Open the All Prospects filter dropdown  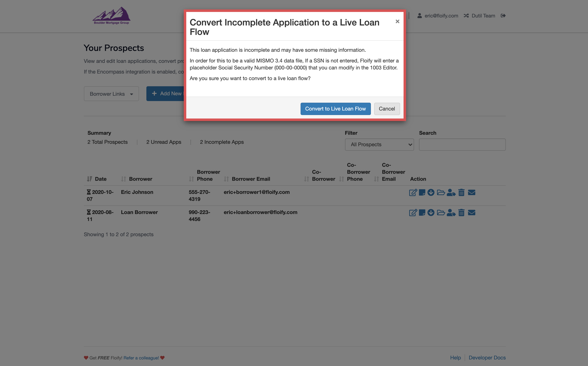[379, 145]
